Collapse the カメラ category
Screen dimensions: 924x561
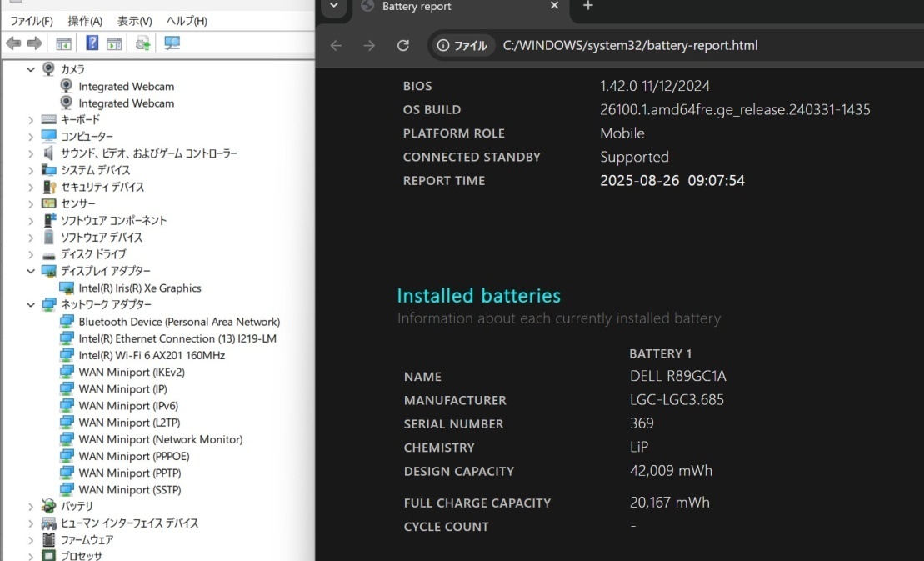coord(31,69)
